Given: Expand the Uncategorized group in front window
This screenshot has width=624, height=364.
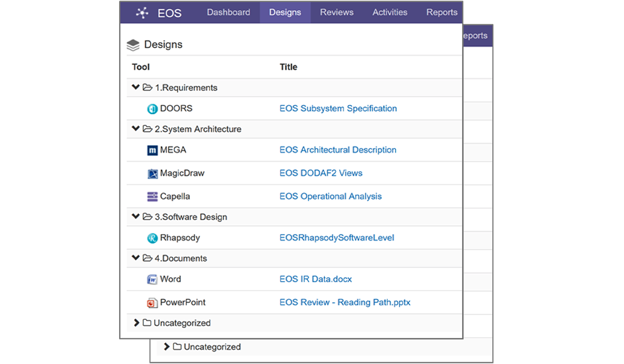Looking at the screenshot, I should [136, 323].
